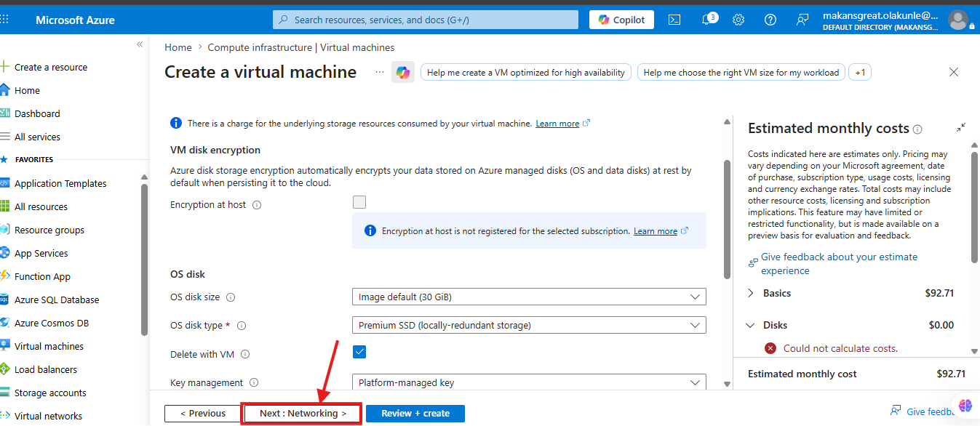Uncheck the Delete with VM checkbox
980x426 pixels.
[x=359, y=352]
